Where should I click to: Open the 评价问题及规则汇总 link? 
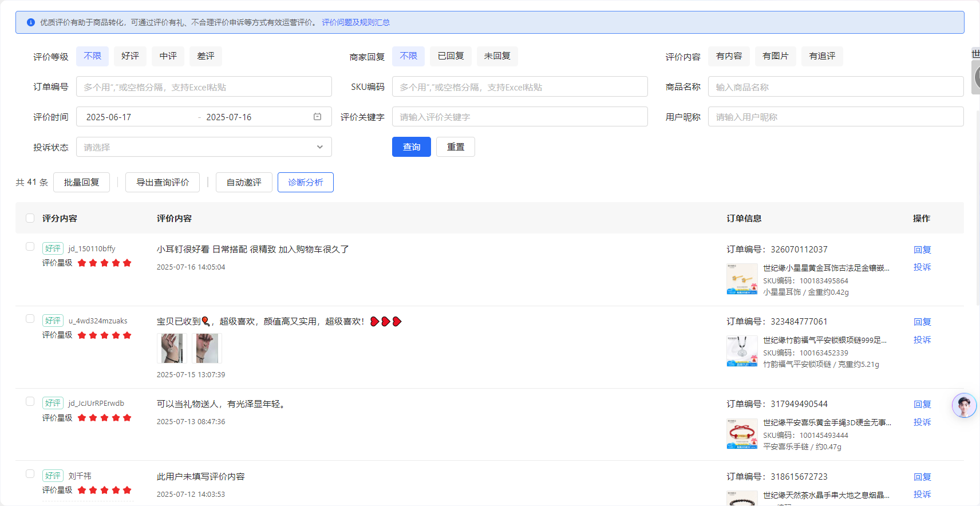pyautogui.click(x=355, y=22)
